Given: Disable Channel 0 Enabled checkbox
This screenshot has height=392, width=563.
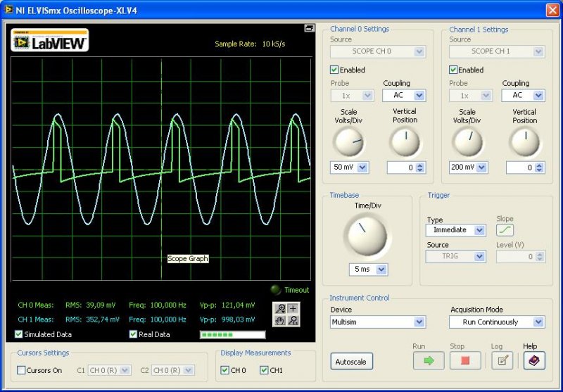Looking at the screenshot, I should [x=334, y=70].
